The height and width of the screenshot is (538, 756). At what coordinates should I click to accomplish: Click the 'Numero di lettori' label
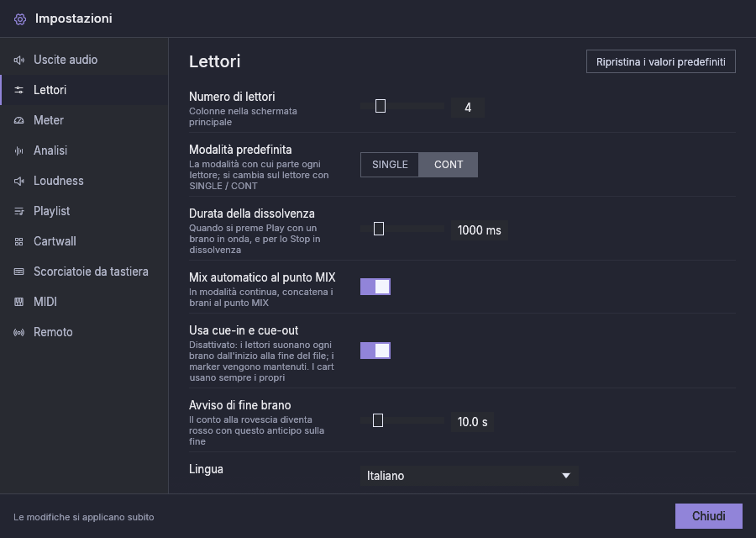tap(232, 97)
